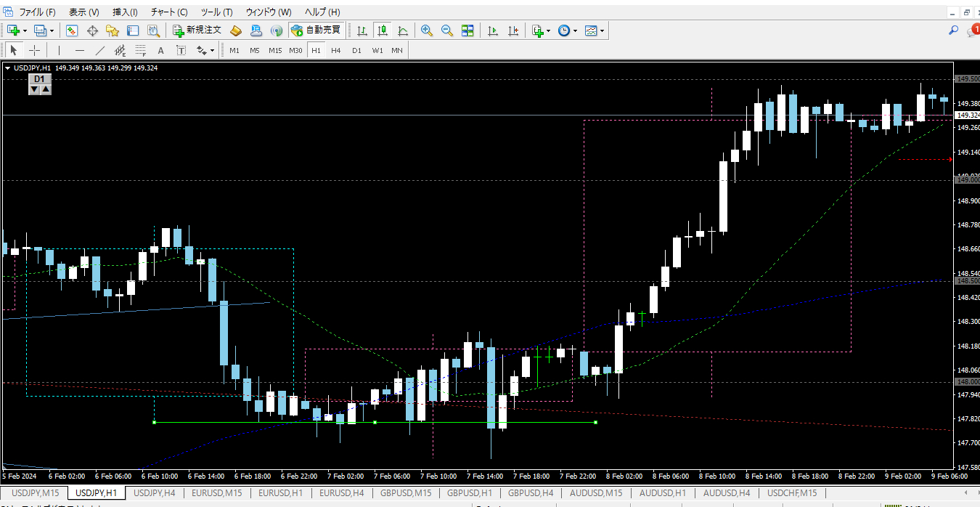Switch to the EURUSD,H1 chart tab
The width and height of the screenshot is (980, 507).
(281, 493)
